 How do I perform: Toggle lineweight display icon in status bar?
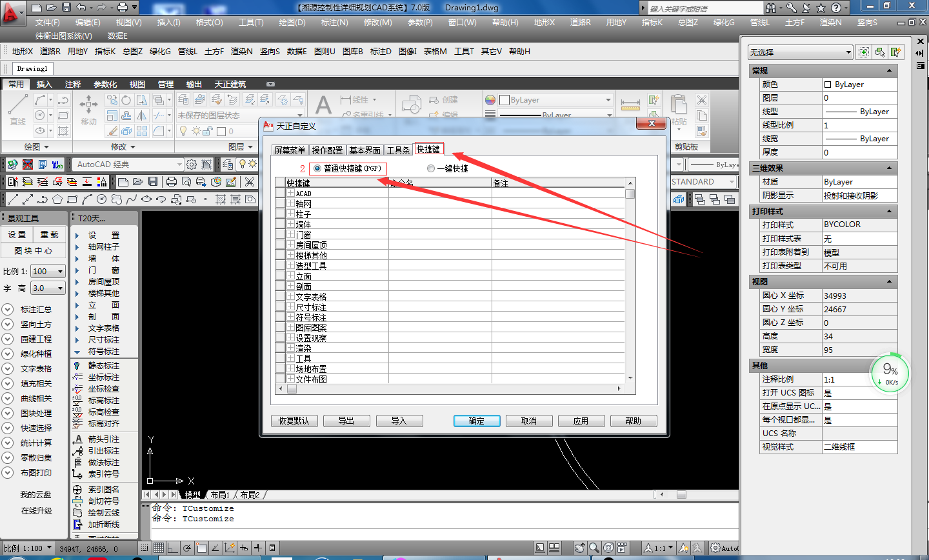coord(258,548)
